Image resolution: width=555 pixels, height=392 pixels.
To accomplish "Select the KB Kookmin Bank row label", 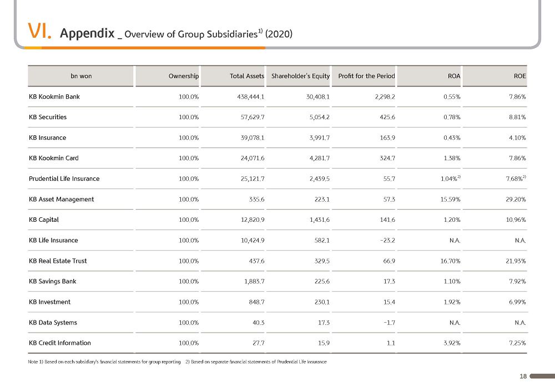I will (54, 96).
